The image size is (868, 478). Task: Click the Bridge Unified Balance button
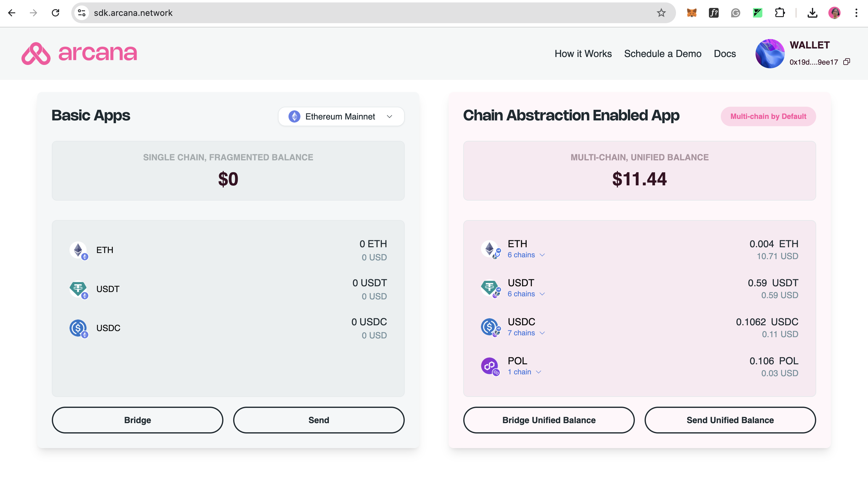click(549, 420)
